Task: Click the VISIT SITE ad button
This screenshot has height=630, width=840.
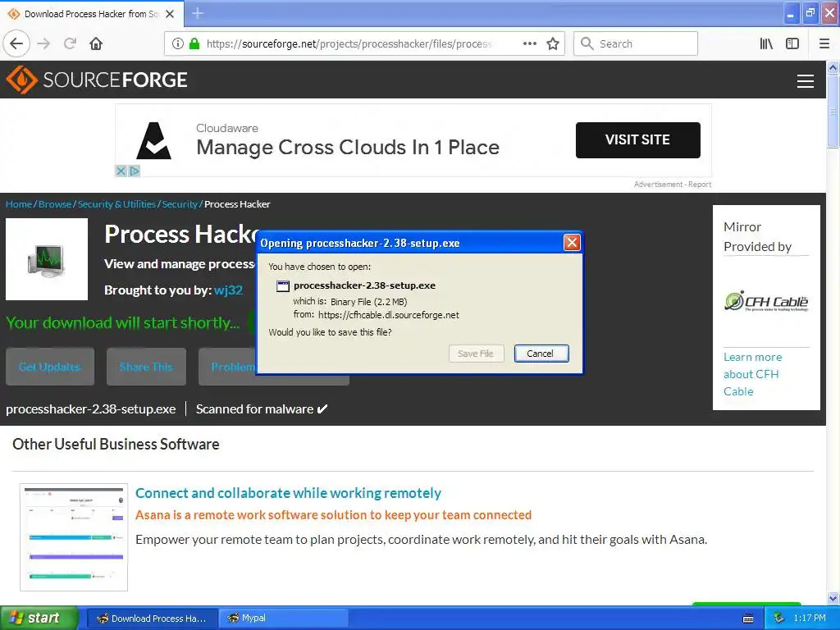Action: 637,139
